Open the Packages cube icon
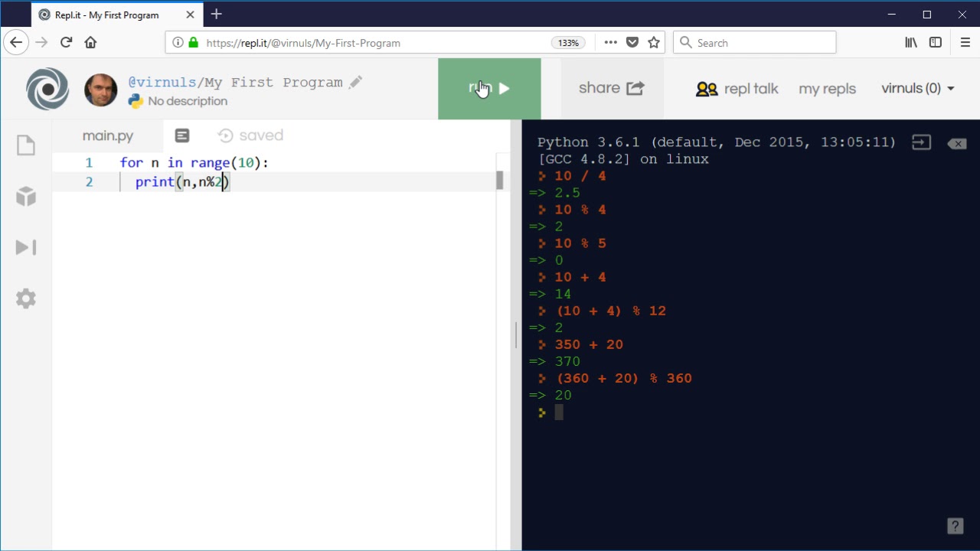 (x=26, y=196)
